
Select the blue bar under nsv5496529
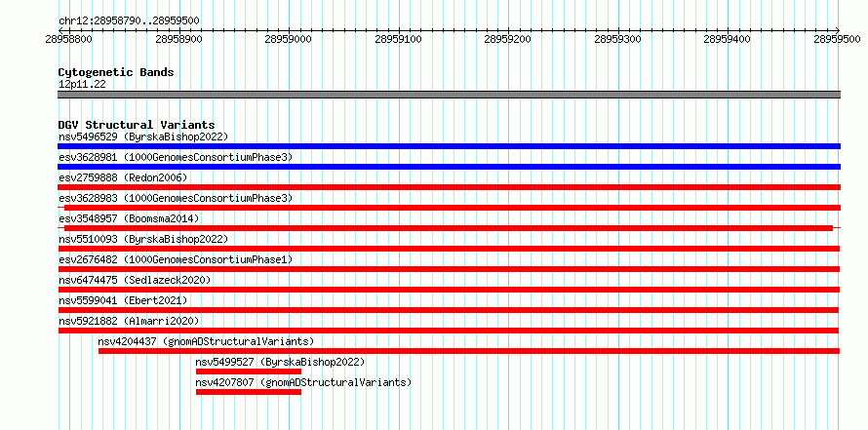[449, 146]
